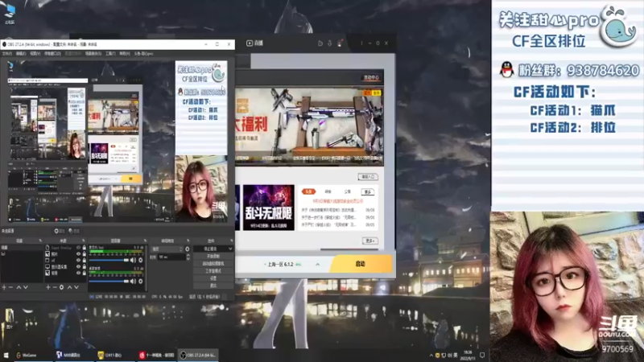Toggle visibility of third source row
644x362 pixels.
(78, 260)
